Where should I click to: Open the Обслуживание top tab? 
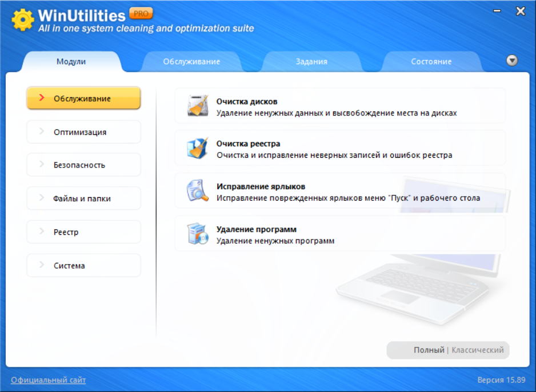coord(191,62)
